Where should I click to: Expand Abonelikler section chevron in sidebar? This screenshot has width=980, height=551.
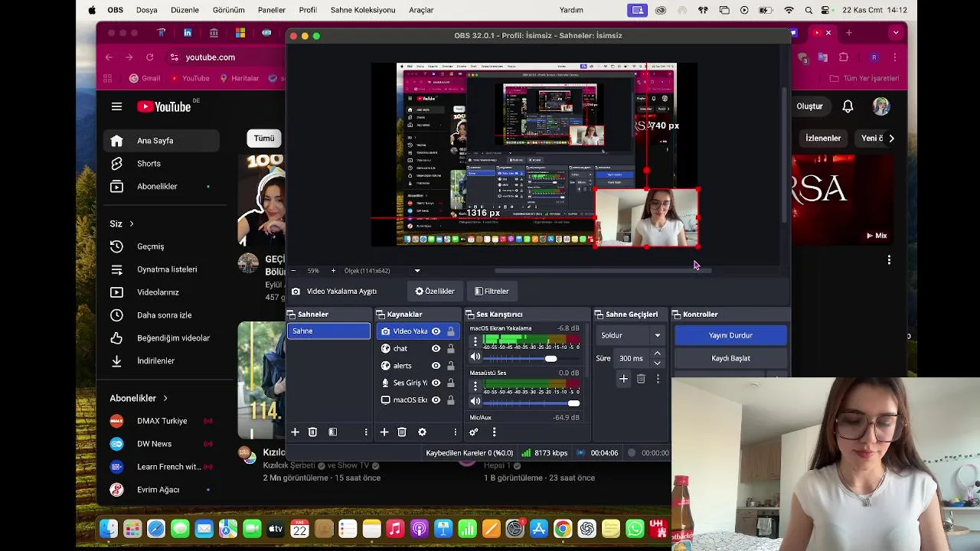pos(165,398)
